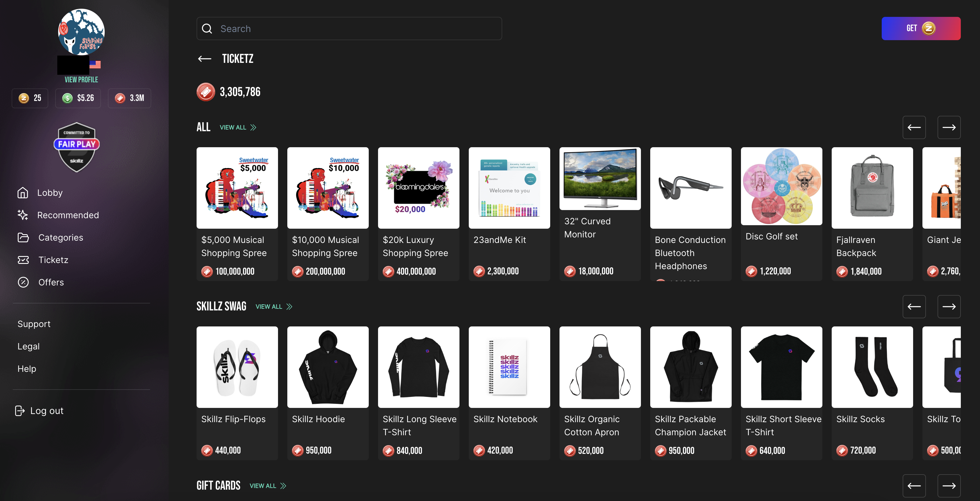Click Gift Cards row right arrow
Viewport: 980px width, 501px height.
(949, 486)
